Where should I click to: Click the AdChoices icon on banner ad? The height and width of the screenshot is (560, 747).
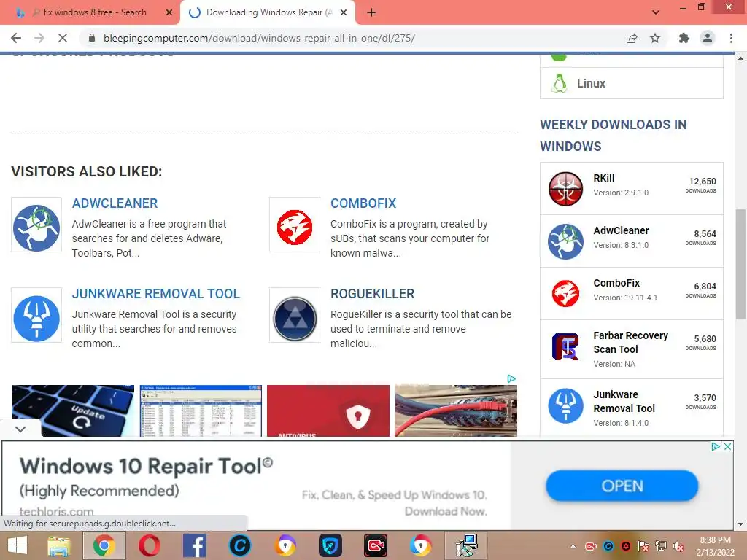(716, 447)
